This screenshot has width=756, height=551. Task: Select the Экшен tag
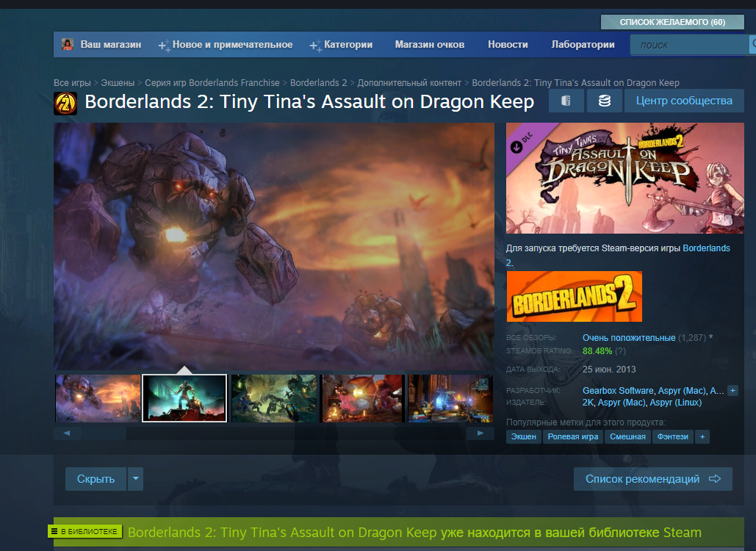pyautogui.click(x=524, y=436)
